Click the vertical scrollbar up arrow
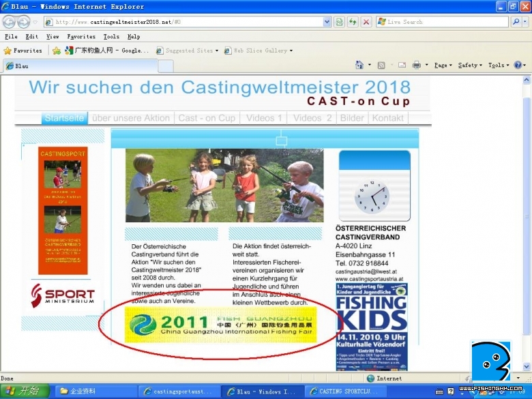The height and width of the screenshot is (399, 532). coord(527,80)
